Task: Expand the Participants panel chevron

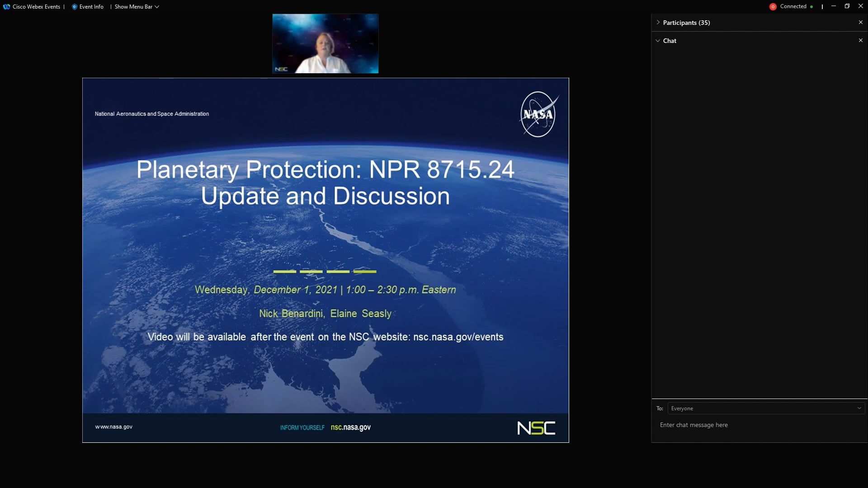Action: [658, 22]
